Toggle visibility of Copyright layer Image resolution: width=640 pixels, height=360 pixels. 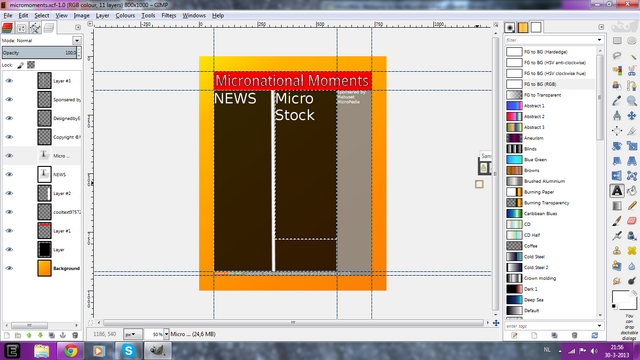[x=9, y=137]
